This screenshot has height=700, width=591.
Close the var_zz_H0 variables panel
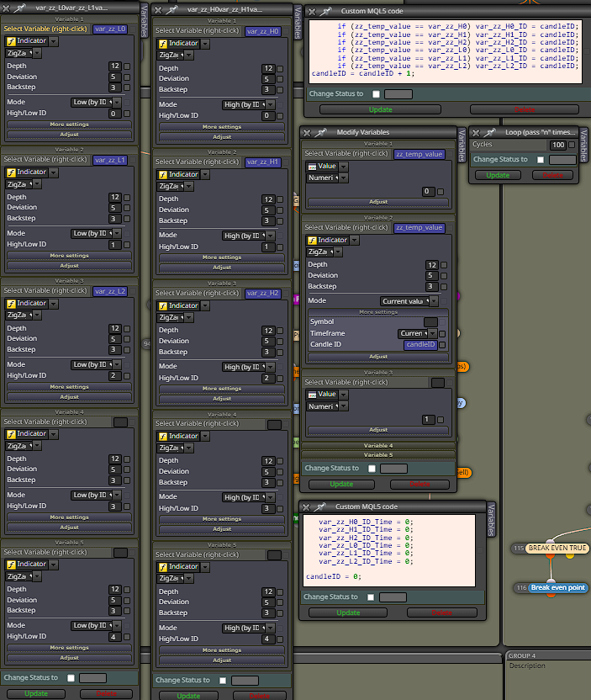pyautogui.click(x=158, y=9)
